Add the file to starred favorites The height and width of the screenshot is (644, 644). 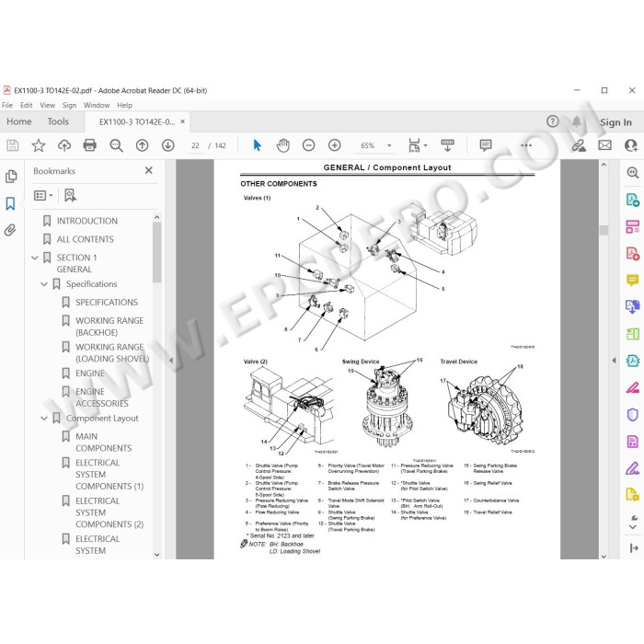[39, 145]
